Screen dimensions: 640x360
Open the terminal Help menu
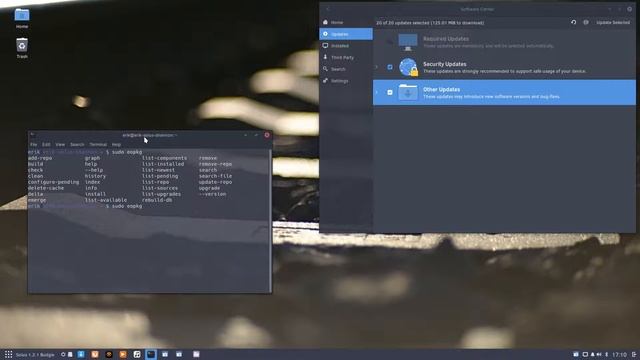[x=116, y=144]
